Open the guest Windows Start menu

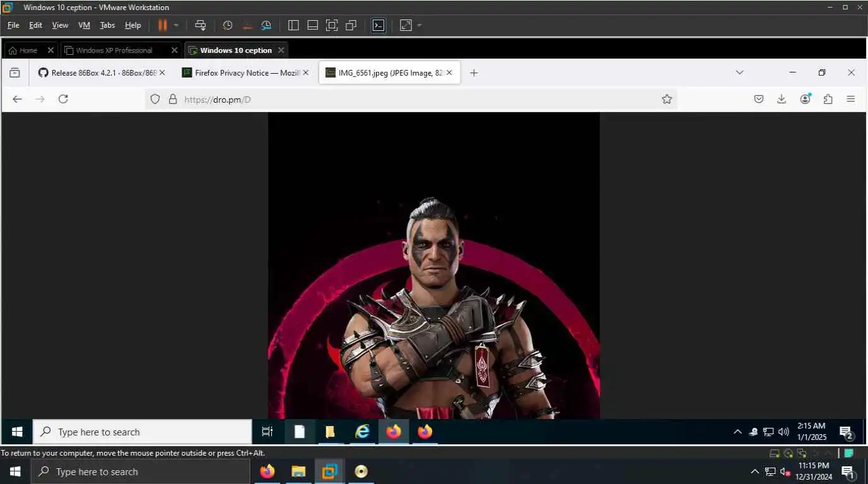click(x=17, y=432)
